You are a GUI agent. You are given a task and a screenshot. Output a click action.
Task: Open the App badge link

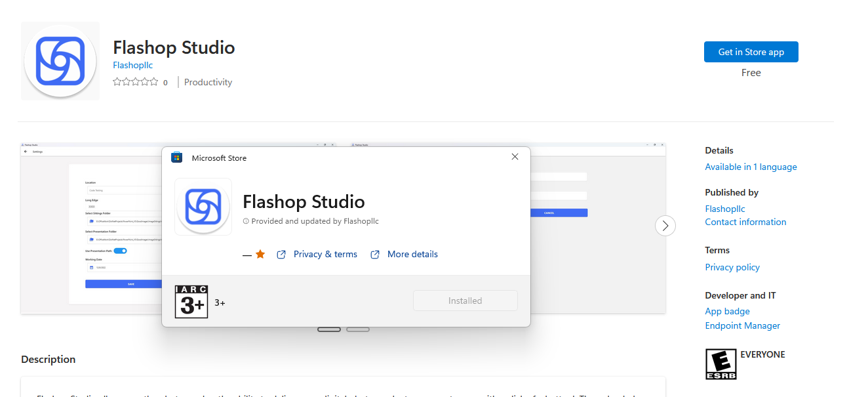point(727,311)
